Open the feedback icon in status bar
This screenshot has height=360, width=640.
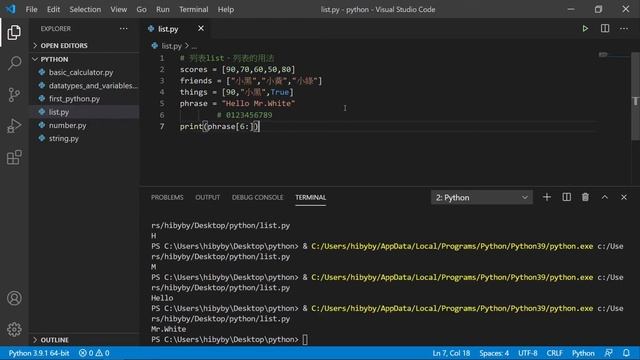[608, 353]
